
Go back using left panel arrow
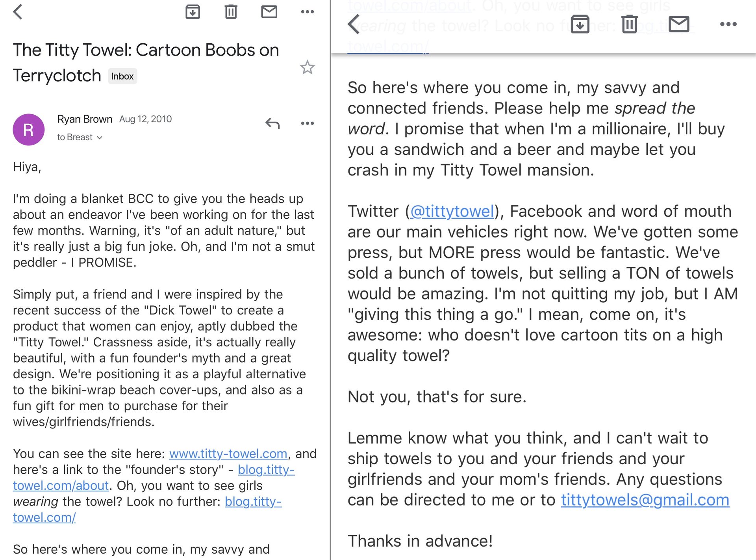18,12
